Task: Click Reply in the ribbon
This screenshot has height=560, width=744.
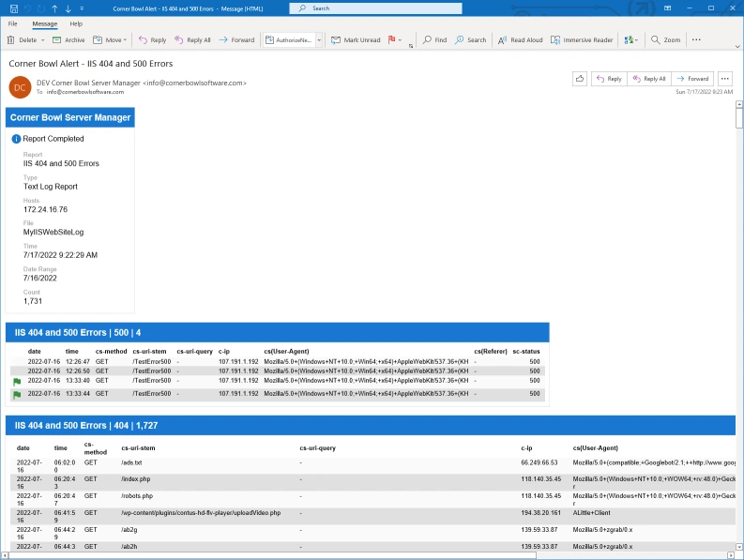Action: [x=152, y=39]
